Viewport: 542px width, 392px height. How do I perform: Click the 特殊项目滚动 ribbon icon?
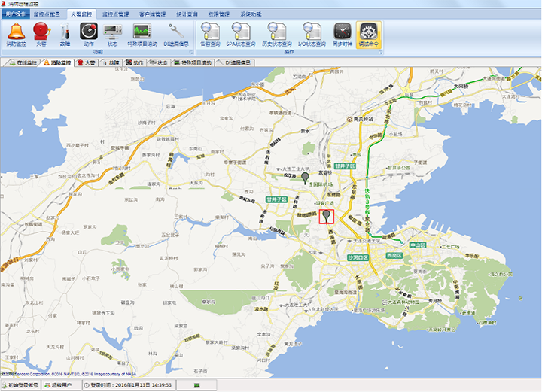tap(142, 35)
